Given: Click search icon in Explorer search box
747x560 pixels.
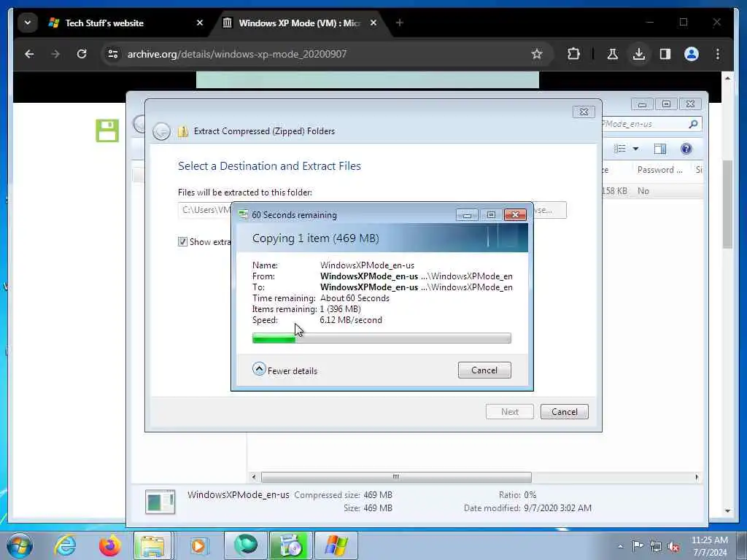Looking at the screenshot, I should [x=693, y=124].
